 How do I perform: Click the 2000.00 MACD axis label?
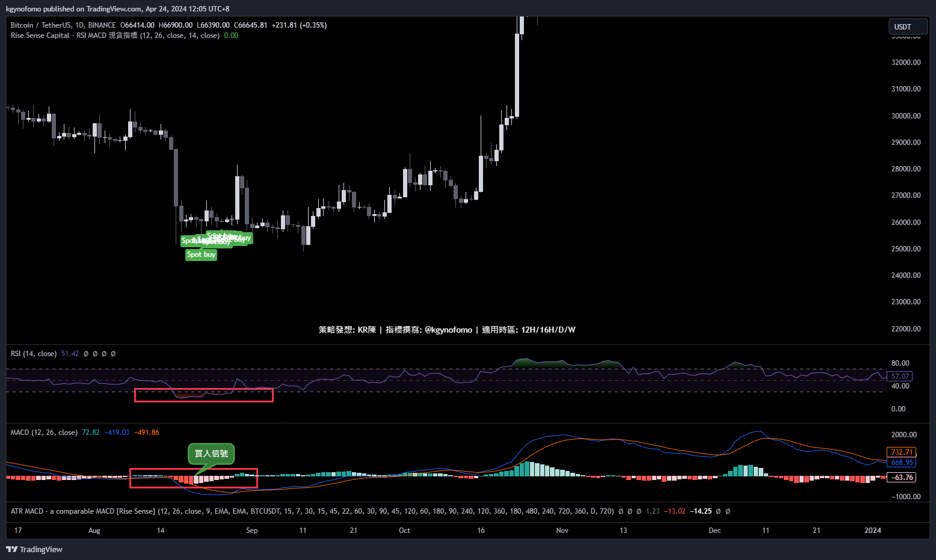click(904, 435)
